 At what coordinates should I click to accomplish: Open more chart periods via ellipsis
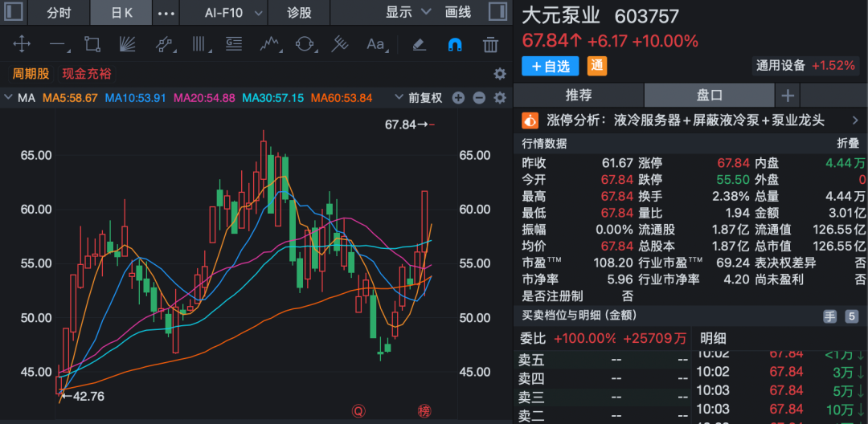[166, 13]
